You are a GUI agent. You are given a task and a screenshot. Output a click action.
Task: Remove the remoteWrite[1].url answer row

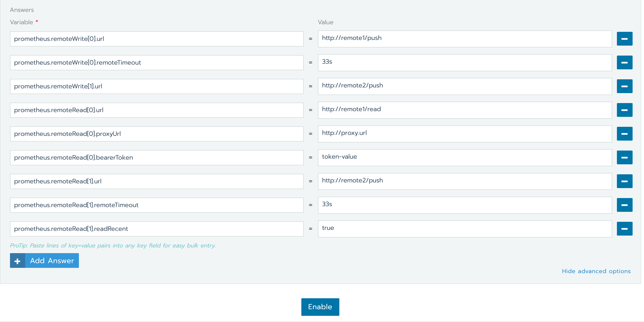tap(624, 86)
